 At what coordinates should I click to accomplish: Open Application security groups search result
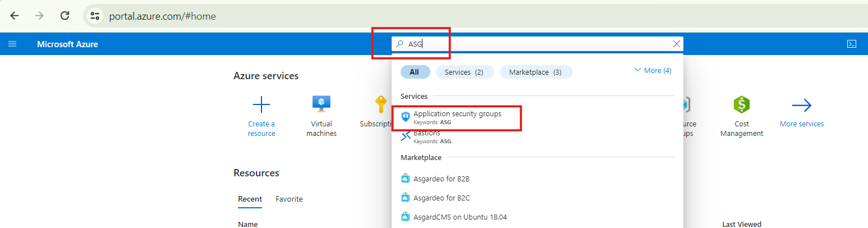457,117
